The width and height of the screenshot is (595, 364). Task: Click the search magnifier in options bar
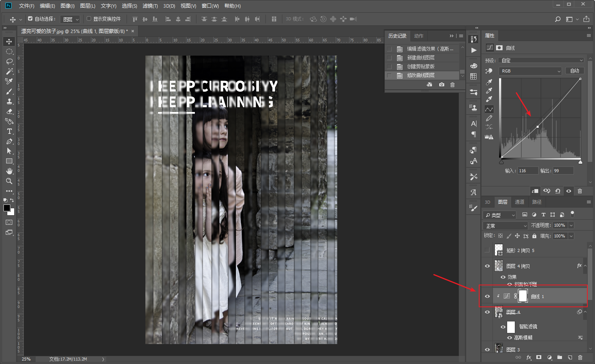(558, 19)
